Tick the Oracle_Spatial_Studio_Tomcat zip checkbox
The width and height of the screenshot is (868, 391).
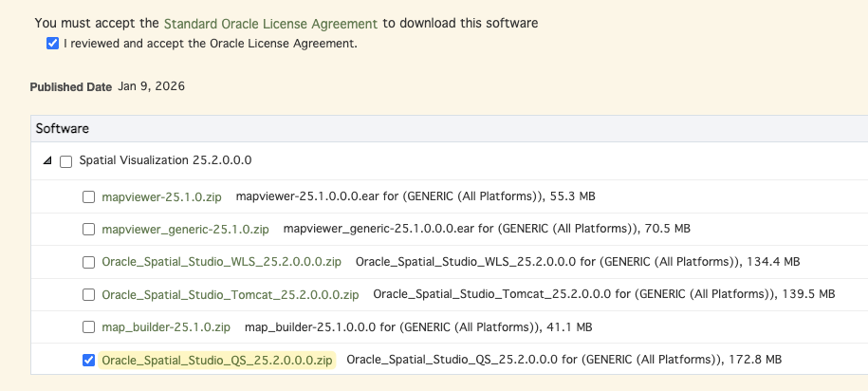(88, 295)
